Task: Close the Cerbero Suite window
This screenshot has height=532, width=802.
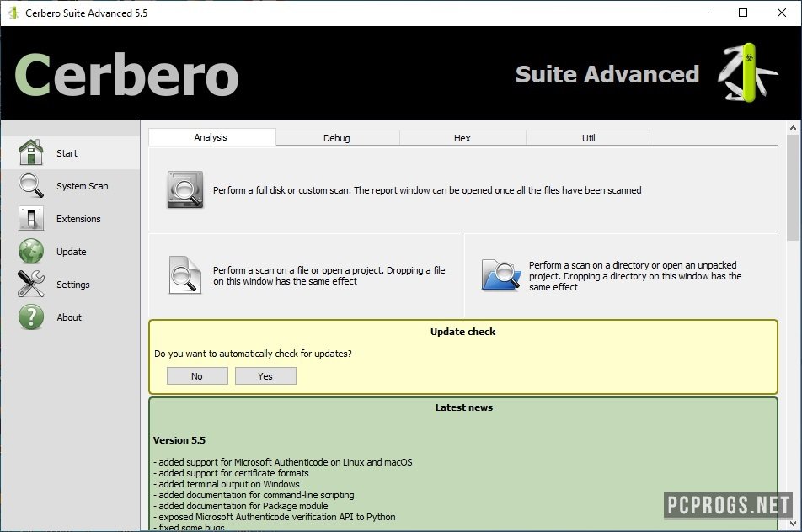Action: (782, 13)
